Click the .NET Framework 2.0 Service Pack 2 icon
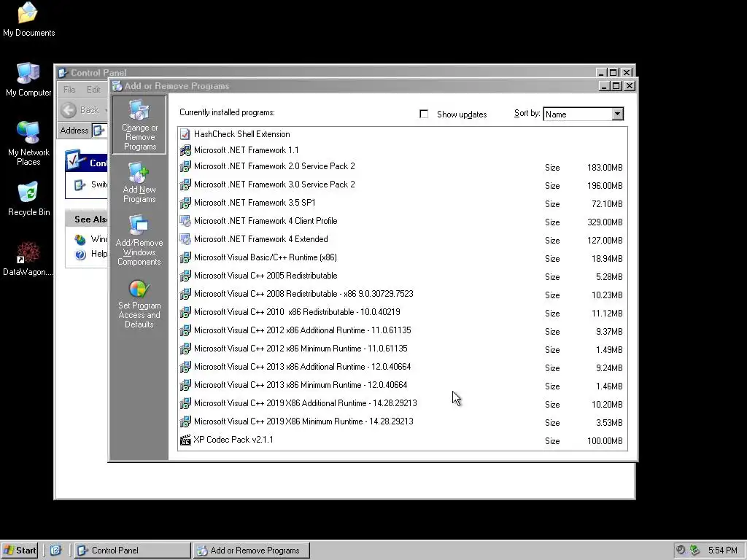Screen dimensions: 747x560 coord(185,167)
